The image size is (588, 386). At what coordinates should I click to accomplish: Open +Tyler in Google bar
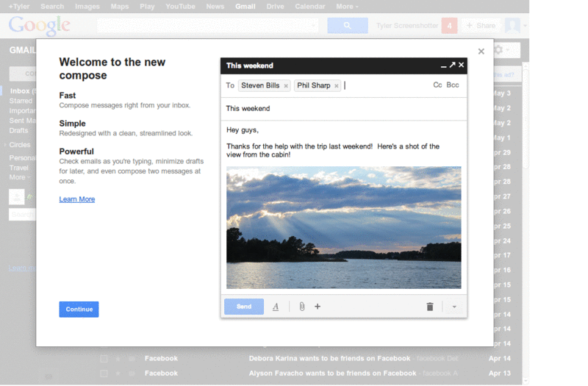pos(19,7)
